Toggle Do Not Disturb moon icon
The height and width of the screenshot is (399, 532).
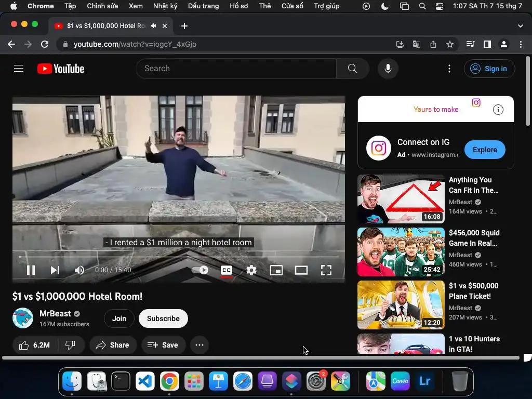pos(385,6)
